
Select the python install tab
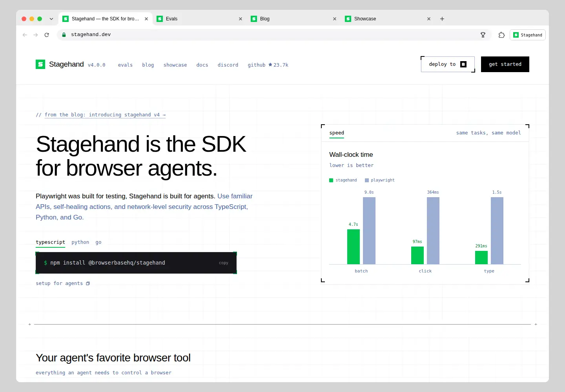click(x=80, y=242)
